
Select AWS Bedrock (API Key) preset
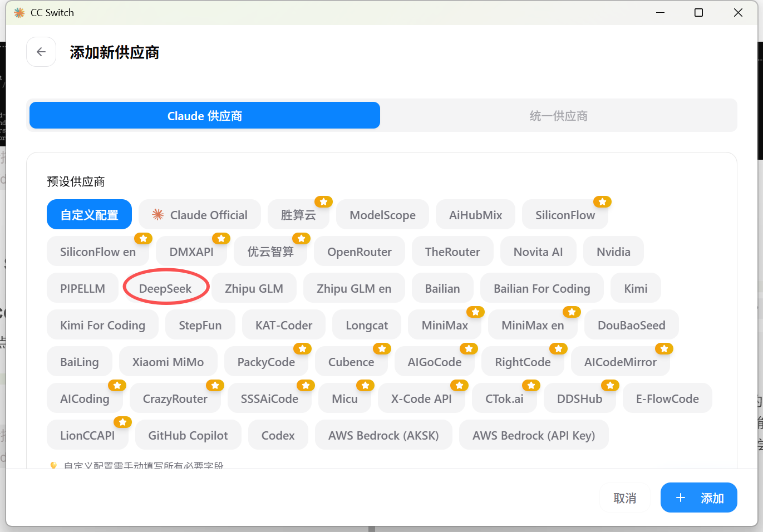tap(534, 435)
